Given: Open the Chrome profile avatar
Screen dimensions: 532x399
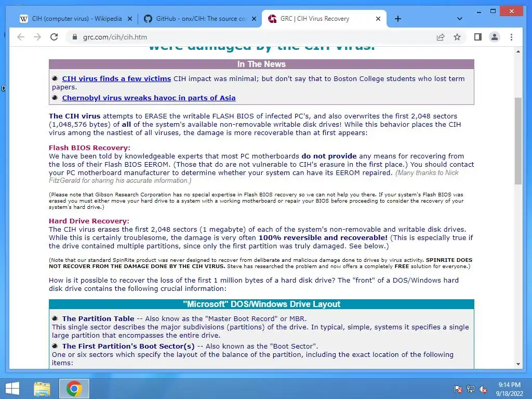Looking at the screenshot, I should [495, 37].
